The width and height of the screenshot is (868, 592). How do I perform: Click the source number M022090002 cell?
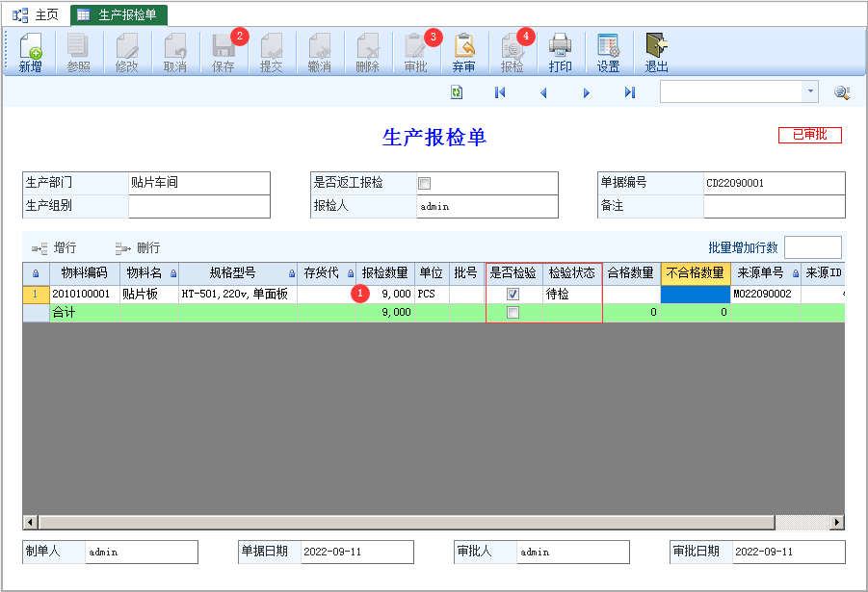[x=766, y=295]
